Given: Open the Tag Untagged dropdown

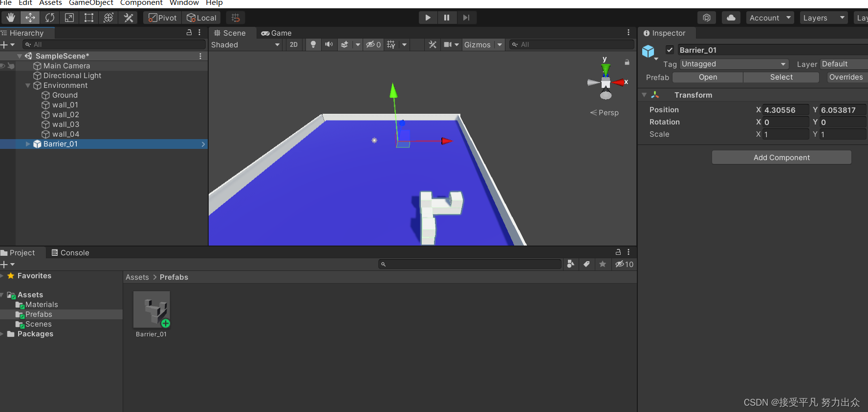Looking at the screenshot, I should pos(733,64).
